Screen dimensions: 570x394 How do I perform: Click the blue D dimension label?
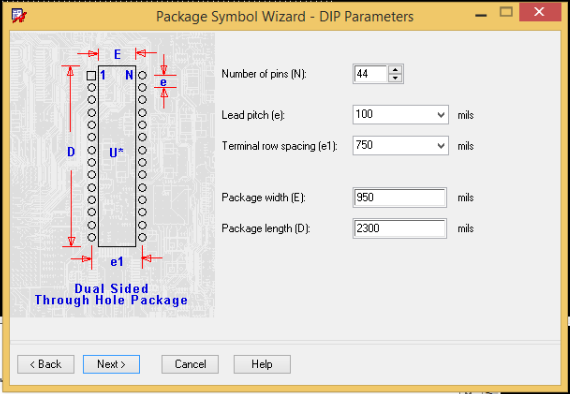[x=71, y=152]
